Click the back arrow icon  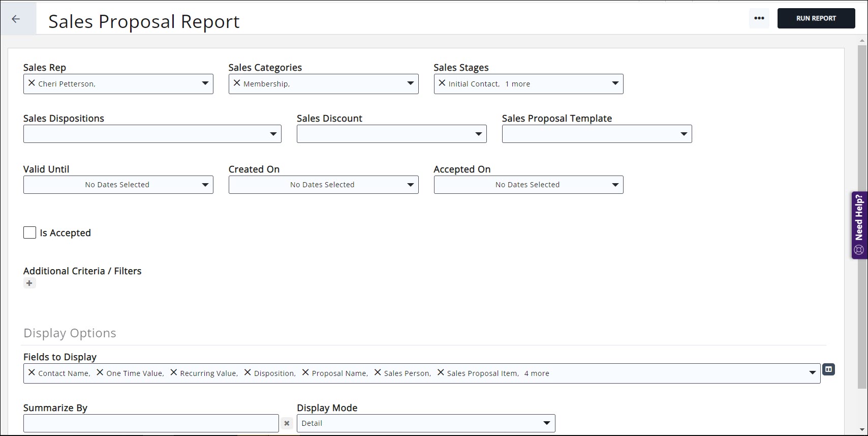coord(16,19)
